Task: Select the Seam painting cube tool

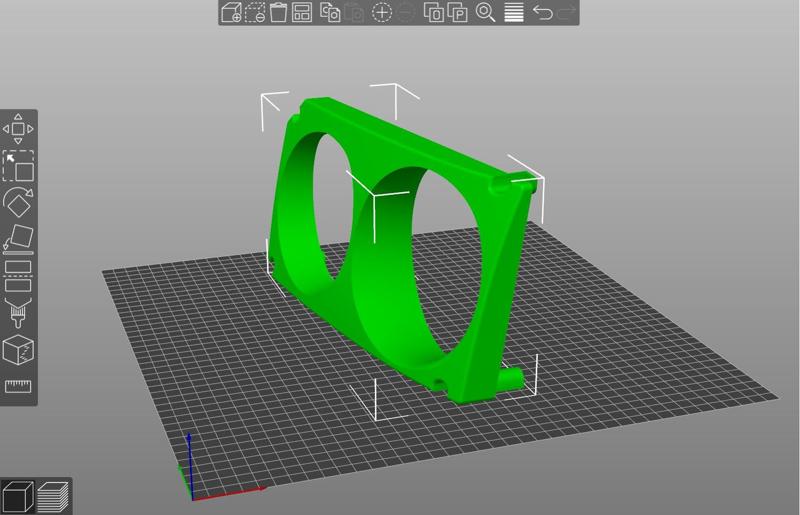Action: [18, 350]
